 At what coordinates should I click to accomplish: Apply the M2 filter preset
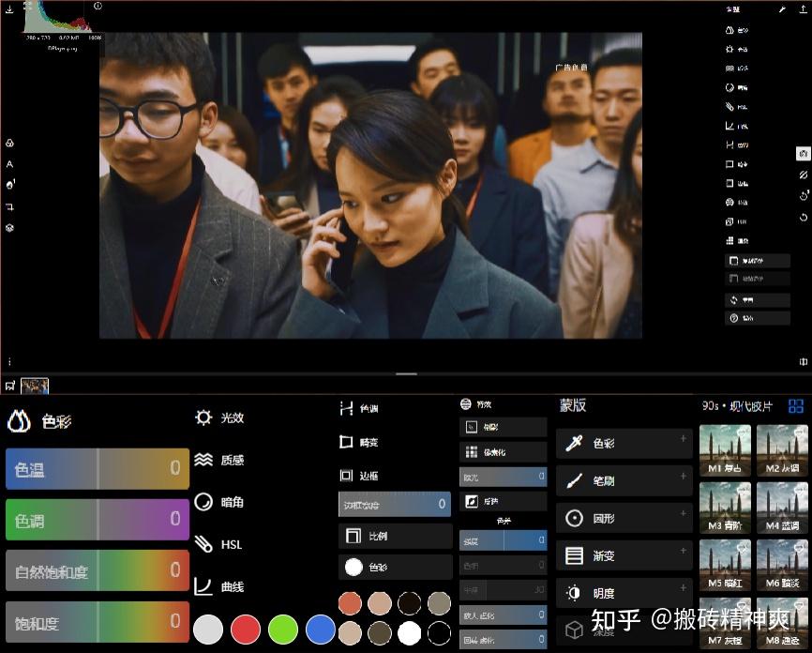coord(782,450)
